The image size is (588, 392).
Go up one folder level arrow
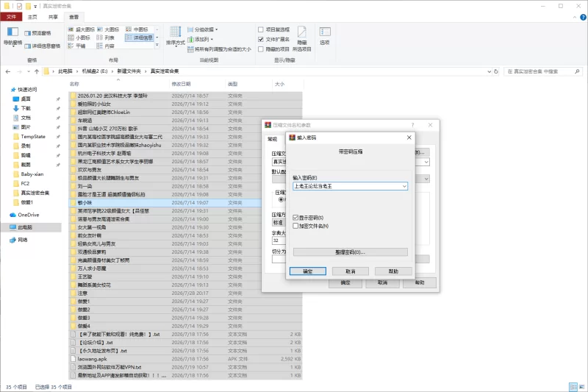coord(36,71)
